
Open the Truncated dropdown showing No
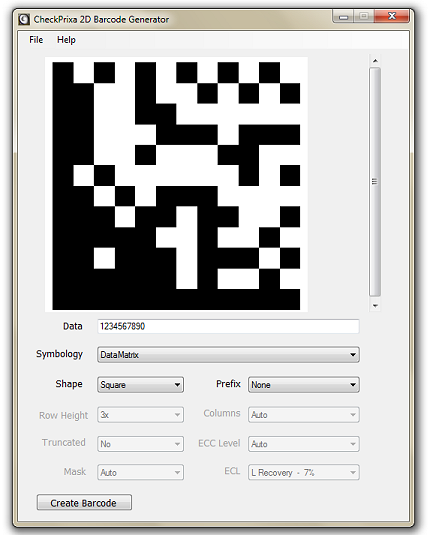click(x=140, y=444)
